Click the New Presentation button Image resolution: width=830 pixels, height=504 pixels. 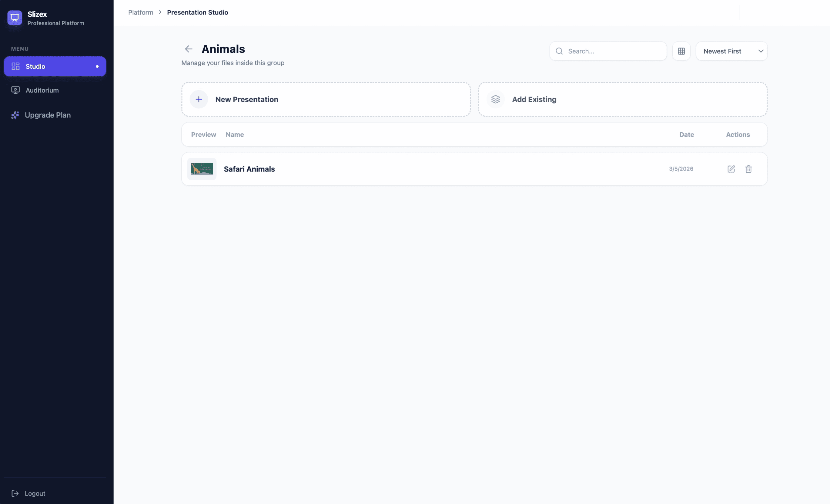pyautogui.click(x=325, y=99)
